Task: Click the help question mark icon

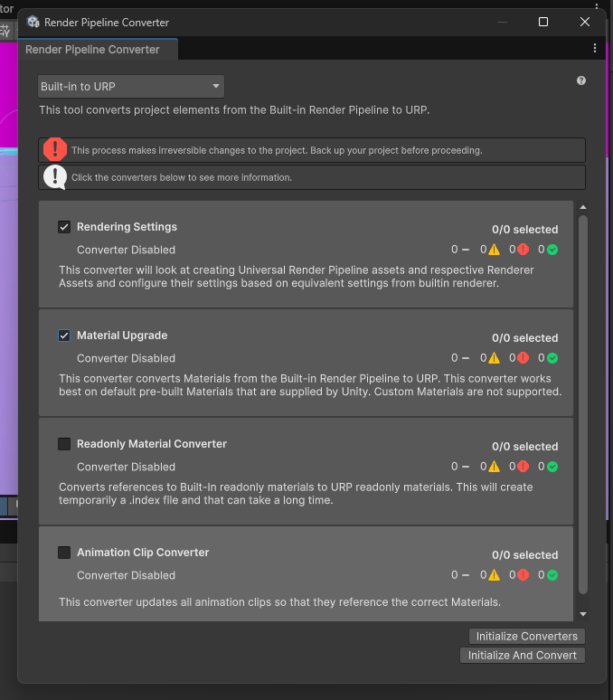Action: point(581,80)
